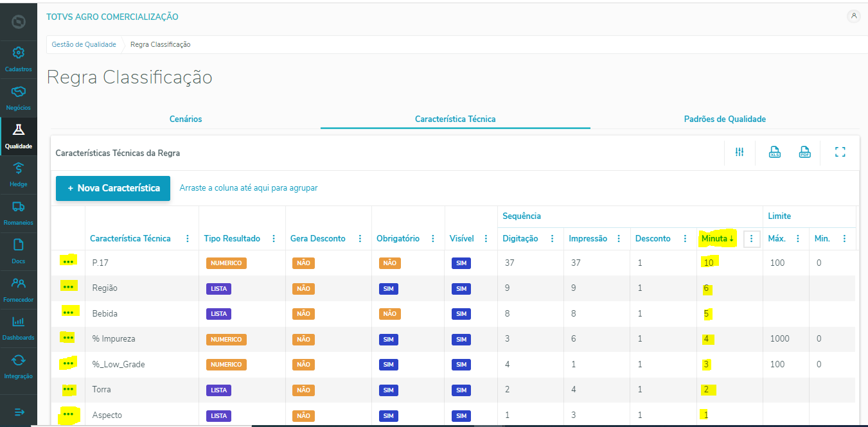Switch to the Cenários tab
Viewport: 868px width, 427px height.
pyautogui.click(x=186, y=119)
